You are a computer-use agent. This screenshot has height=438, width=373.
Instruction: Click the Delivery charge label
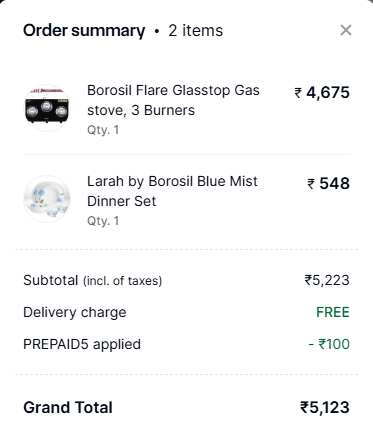(x=75, y=312)
